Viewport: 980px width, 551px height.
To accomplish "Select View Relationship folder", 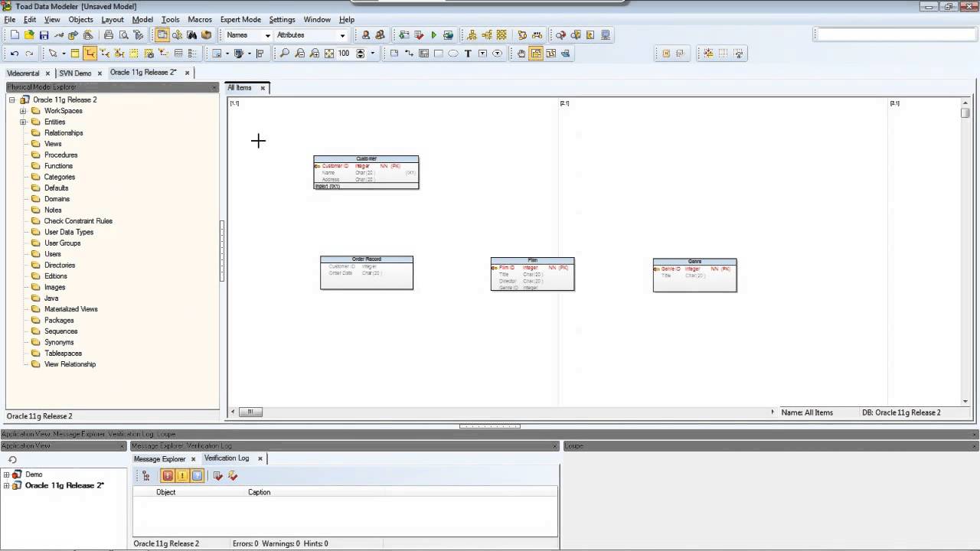I will 70,364.
